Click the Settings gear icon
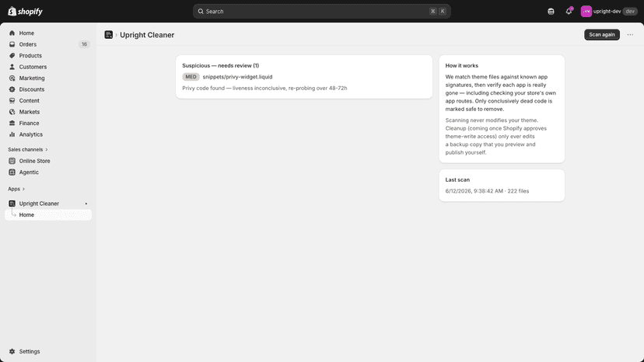This screenshot has height=362, width=644. tap(12, 351)
